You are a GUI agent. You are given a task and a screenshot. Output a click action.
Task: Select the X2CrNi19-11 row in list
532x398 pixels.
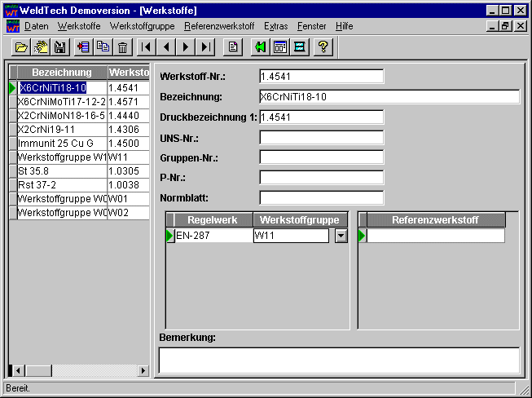coord(57,129)
